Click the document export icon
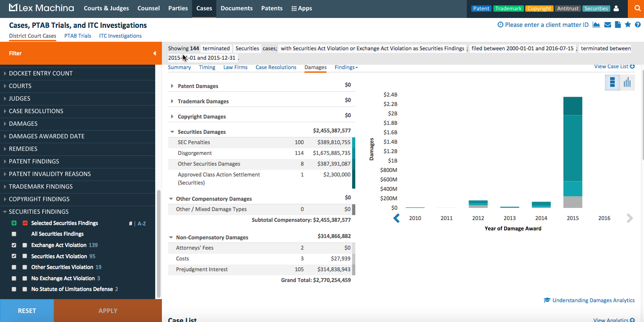 click(618, 25)
